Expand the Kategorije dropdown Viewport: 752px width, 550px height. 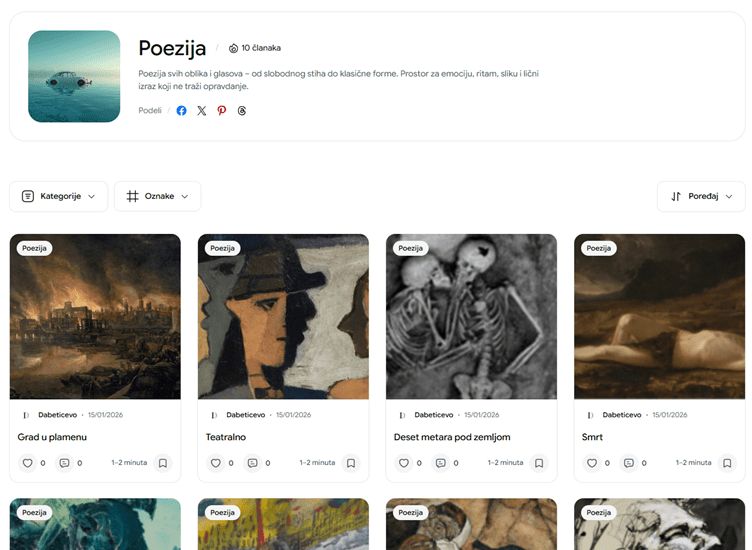pos(58,196)
